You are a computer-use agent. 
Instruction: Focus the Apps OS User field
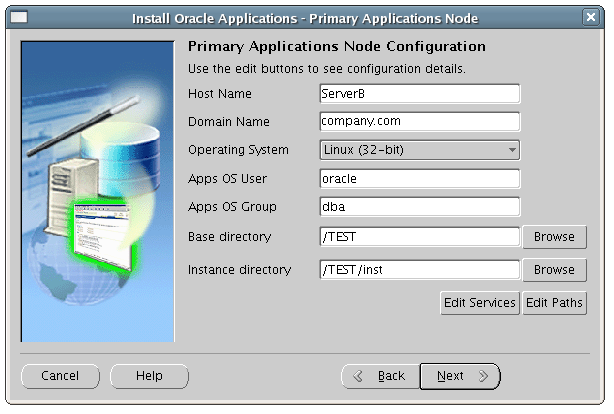420,179
